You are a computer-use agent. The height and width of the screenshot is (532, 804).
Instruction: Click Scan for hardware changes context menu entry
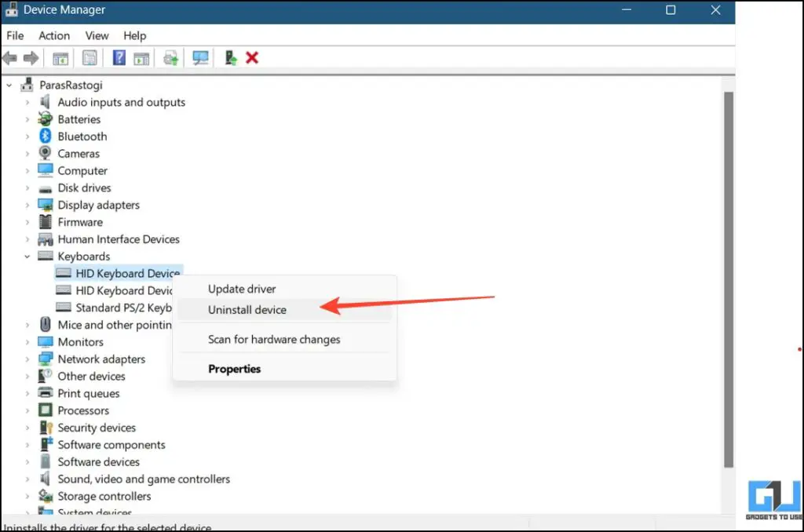click(273, 339)
